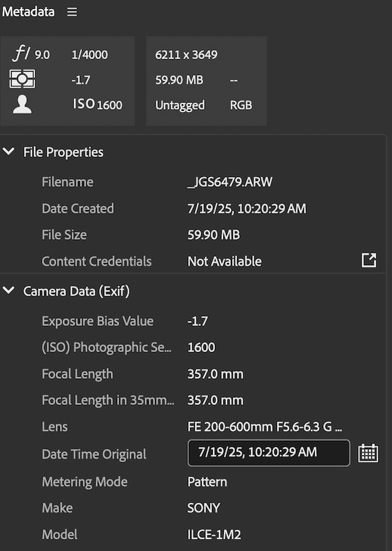Screen dimensions: 392x551
Task: Click the 6211 x 3649 dimensions readout
Action: coord(186,55)
